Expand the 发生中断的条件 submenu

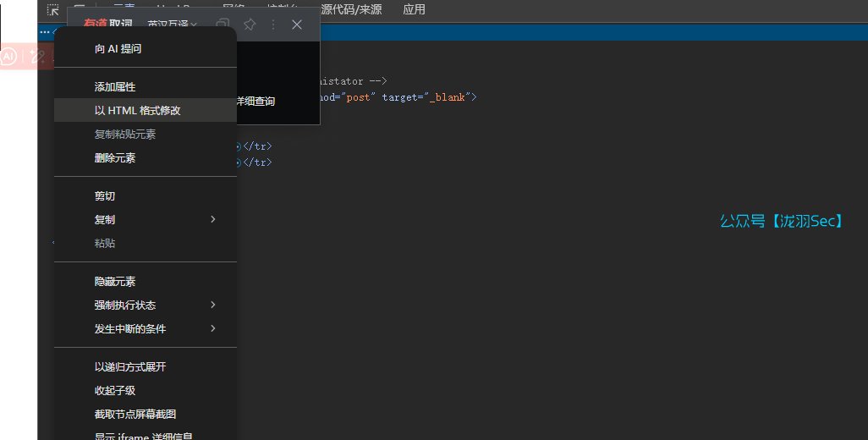(212, 328)
